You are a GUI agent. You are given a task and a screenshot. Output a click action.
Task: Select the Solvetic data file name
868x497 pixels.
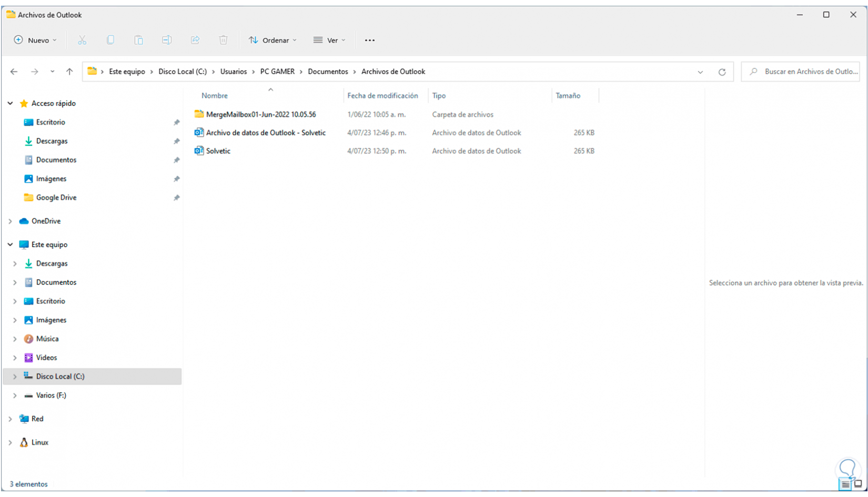point(218,151)
